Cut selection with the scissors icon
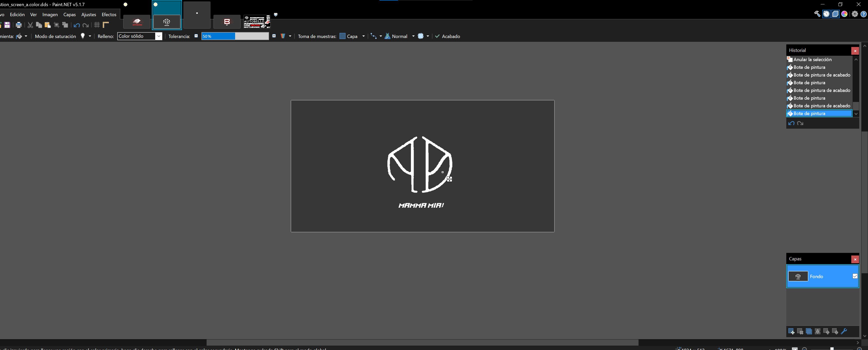 [x=30, y=25]
